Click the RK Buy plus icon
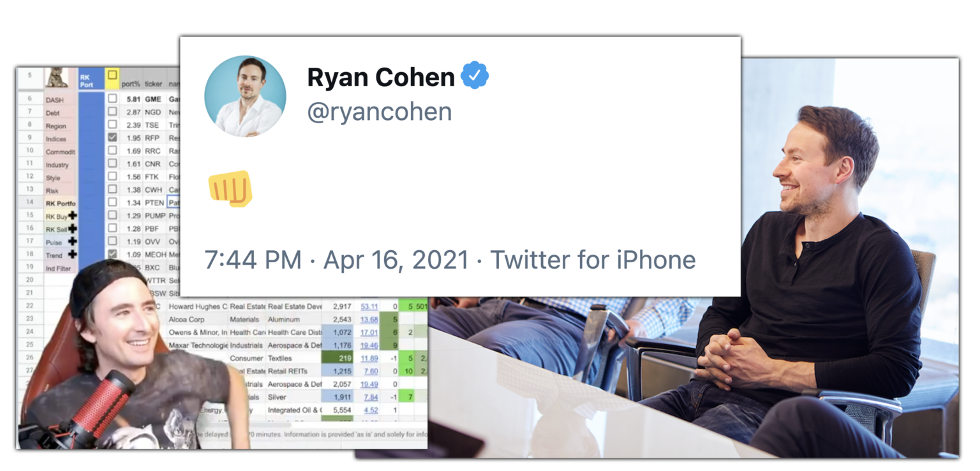The width and height of the screenshot is (980, 471). pyautogui.click(x=73, y=216)
